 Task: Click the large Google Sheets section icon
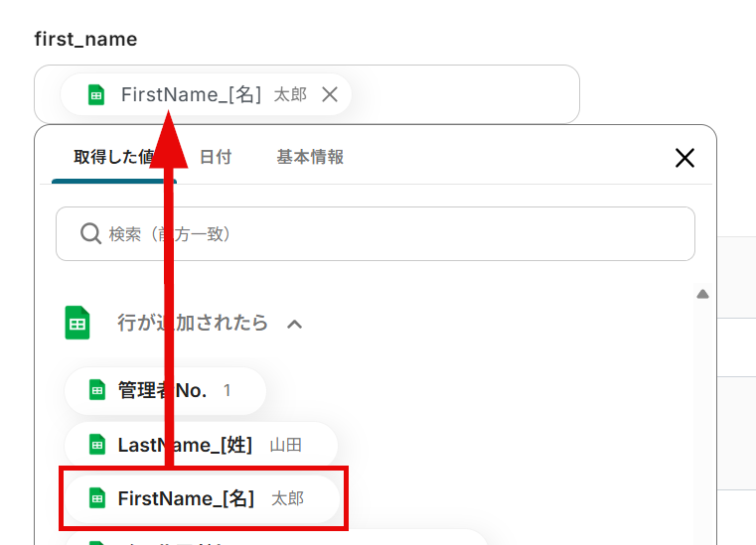77,323
